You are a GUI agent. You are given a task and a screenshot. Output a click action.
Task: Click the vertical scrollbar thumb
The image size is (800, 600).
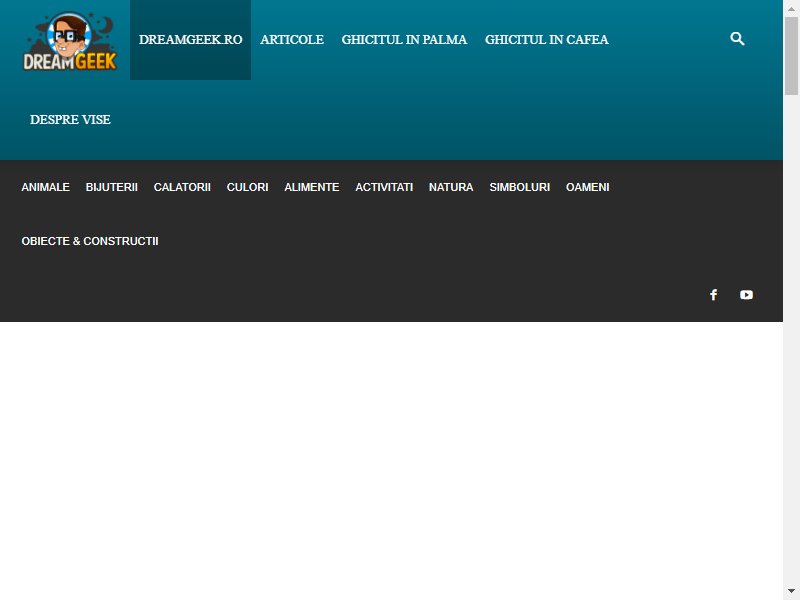(791, 56)
